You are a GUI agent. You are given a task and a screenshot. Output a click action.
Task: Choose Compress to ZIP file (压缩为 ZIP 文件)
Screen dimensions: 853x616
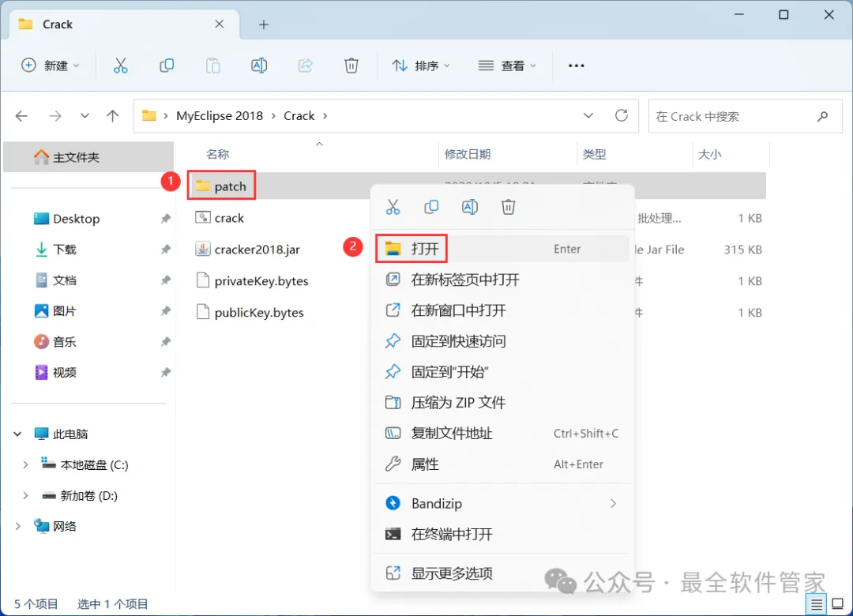(502, 403)
